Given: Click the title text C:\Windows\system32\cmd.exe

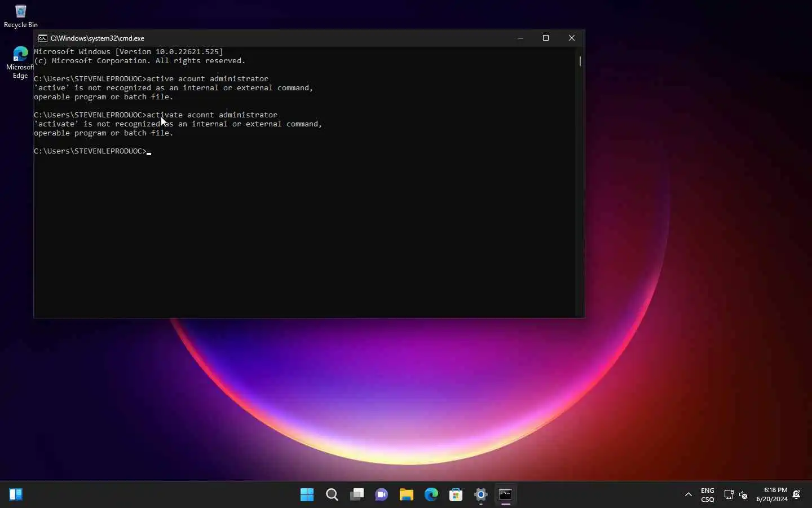Looking at the screenshot, I should tap(98, 38).
